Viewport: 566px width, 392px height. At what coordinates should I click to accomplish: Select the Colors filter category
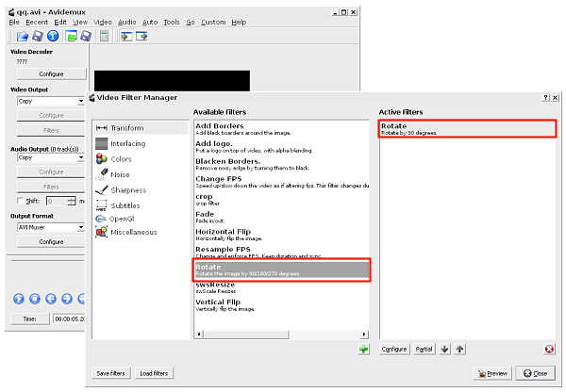click(x=121, y=158)
